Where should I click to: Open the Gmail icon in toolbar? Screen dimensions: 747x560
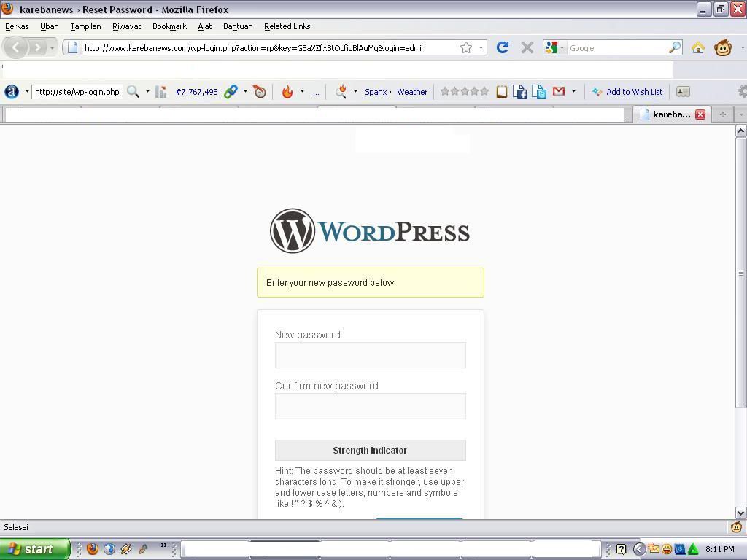coord(559,92)
